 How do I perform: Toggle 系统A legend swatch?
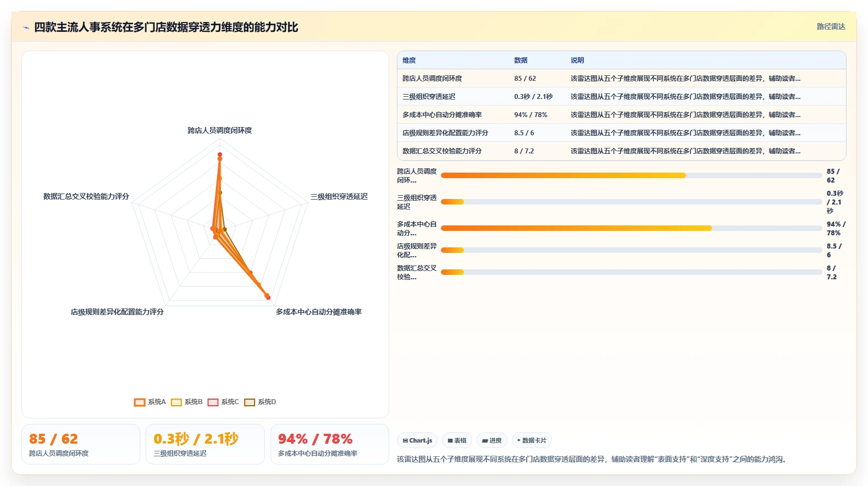[x=140, y=402]
